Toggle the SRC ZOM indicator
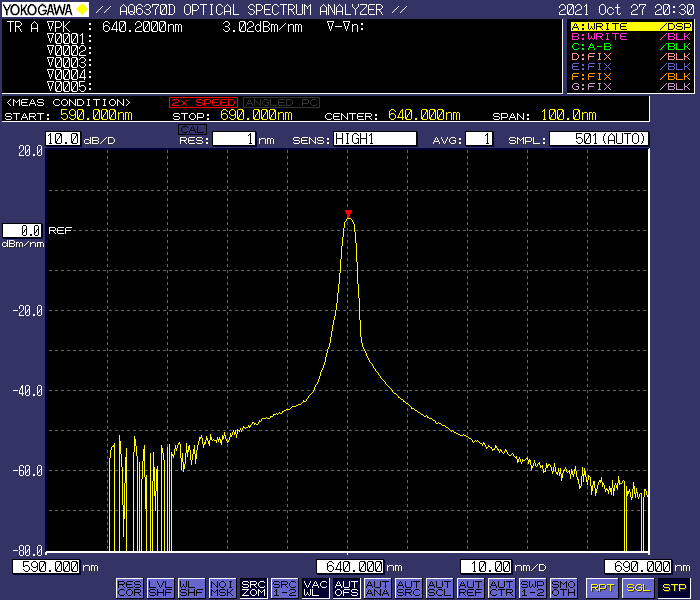The image size is (700, 600). tap(254, 588)
